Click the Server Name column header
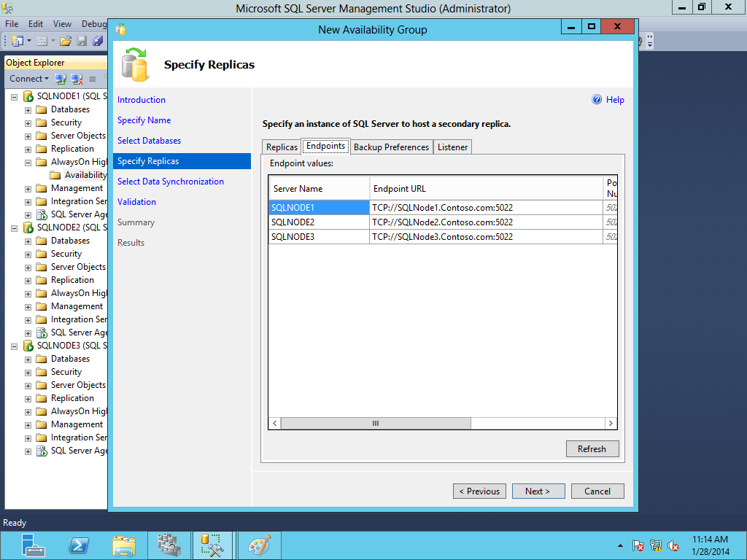 tap(320, 188)
